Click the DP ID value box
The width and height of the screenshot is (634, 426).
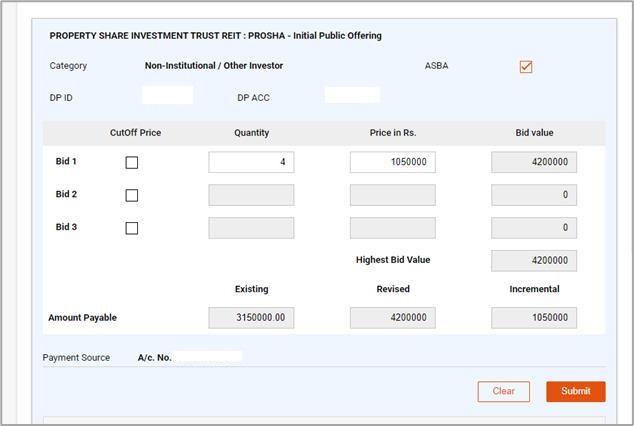[x=167, y=96]
